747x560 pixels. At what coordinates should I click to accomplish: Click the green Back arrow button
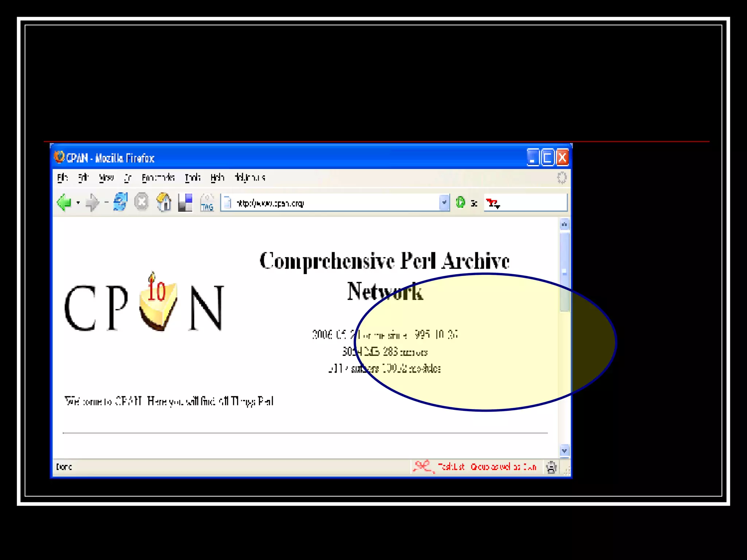64,202
